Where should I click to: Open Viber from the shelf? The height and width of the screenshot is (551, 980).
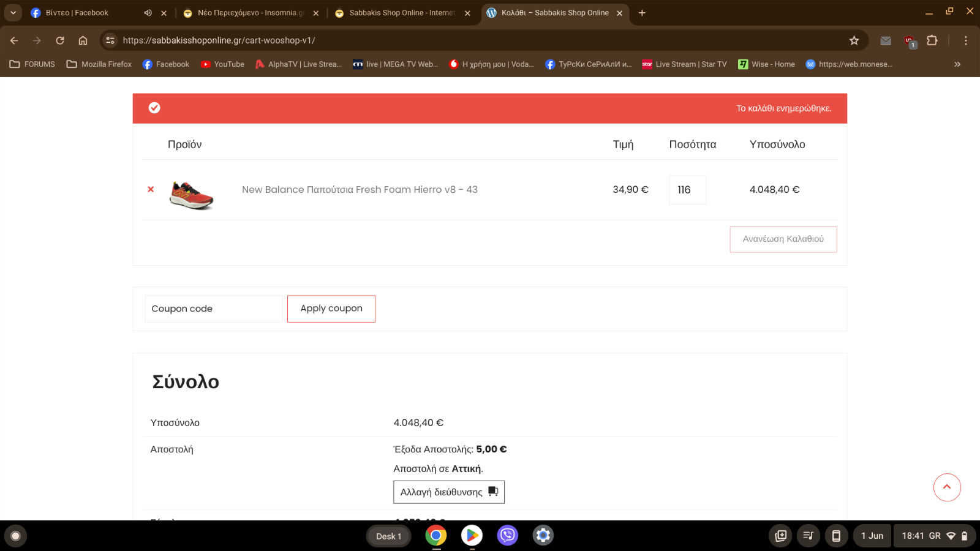click(508, 536)
